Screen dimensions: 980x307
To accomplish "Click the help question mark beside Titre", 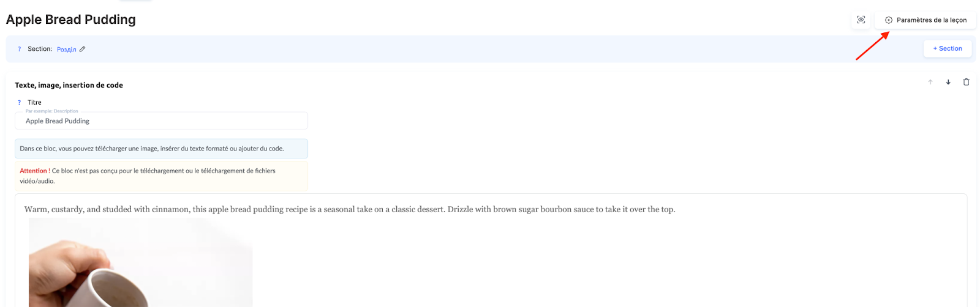I will click(20, 103).
